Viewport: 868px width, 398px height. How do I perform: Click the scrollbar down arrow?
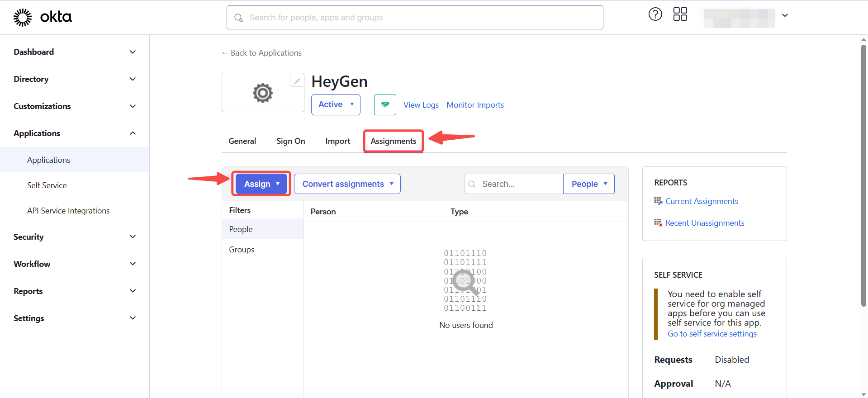click(863, 394)
